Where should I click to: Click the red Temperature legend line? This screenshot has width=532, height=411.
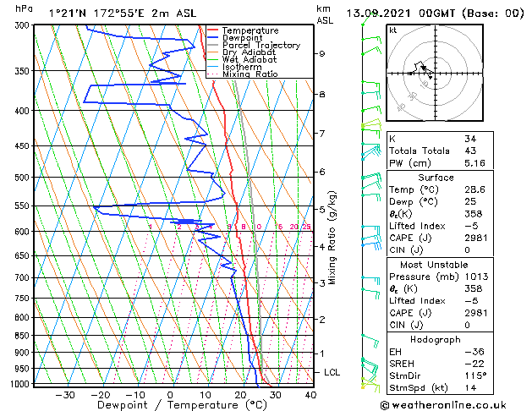click(x=212, y=30)
